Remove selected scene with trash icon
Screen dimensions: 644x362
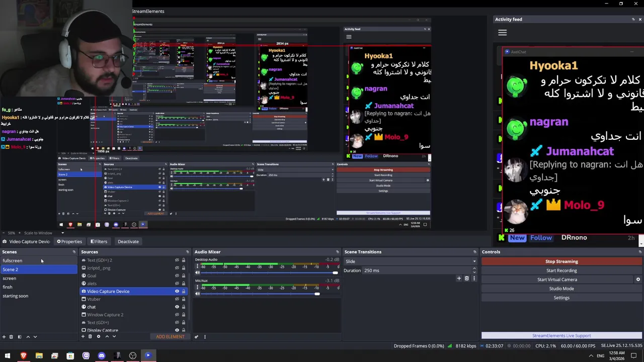pos(12,337)
